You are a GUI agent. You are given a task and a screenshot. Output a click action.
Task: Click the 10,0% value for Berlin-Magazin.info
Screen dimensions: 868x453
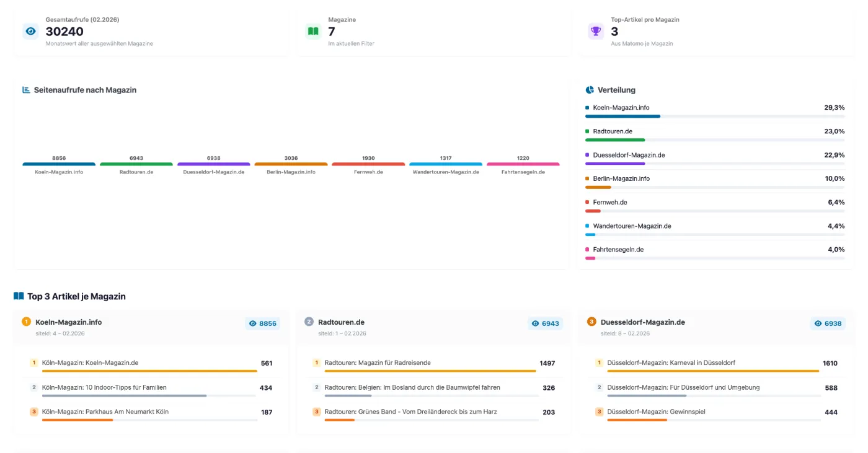[x=835, y=178]
